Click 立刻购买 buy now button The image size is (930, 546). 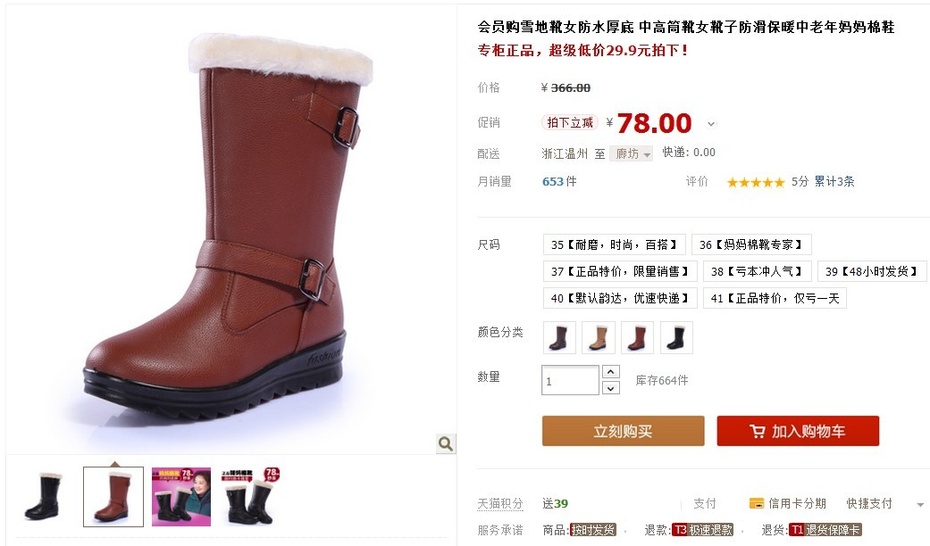[x=623, y=431]
